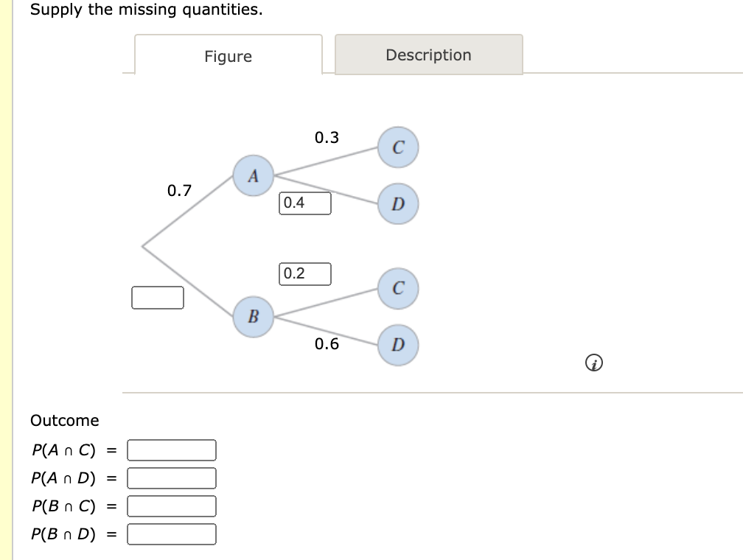Viewport: 743px width, 560px height.
Task: Click the P(B ∩ C) answer field
Action: [172, 506]
